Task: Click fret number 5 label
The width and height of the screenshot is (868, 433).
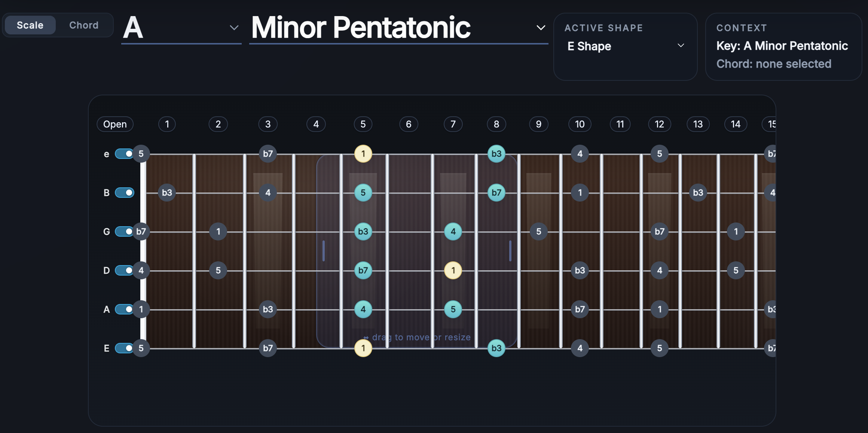Action: coord(363,124)
